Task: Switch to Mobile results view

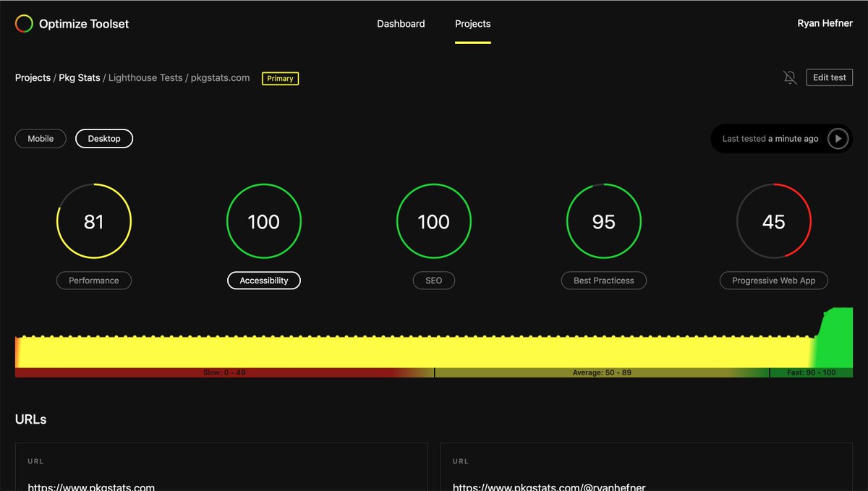Action: click(x=41, y=138)
